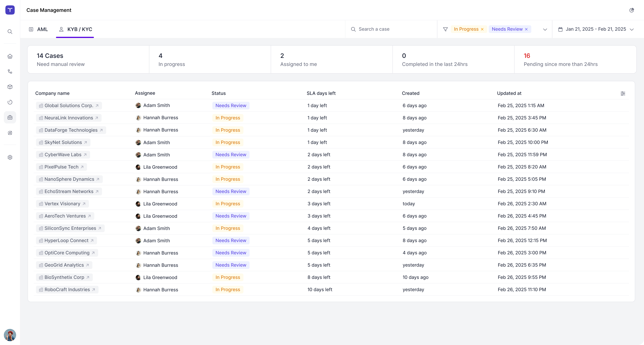Click the table column settings icon
Viewport: 644px width, 345px height.
[623, 93]
